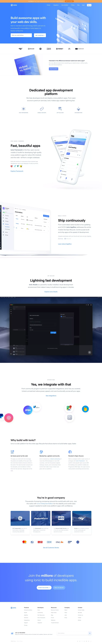Open Help Center in the footer
This screenshot has width=102, height=644.
(54, 612)
